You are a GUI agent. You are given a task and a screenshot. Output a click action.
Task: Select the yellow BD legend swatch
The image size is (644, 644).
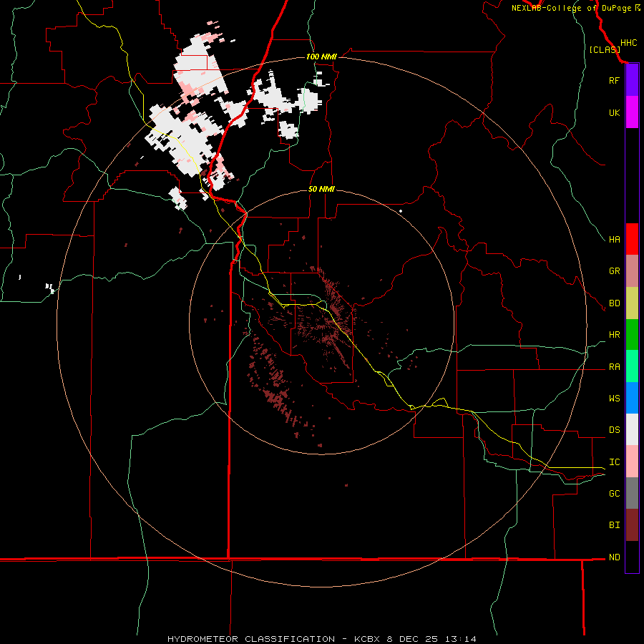[632, 303]
